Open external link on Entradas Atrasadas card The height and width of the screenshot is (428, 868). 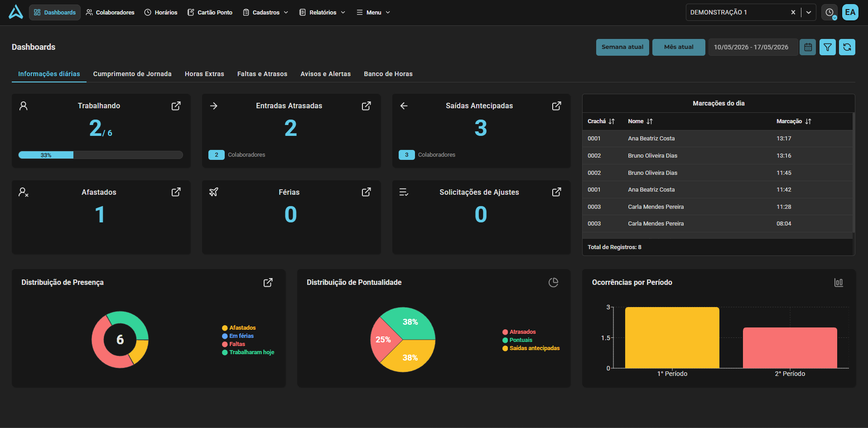(366, 106)
